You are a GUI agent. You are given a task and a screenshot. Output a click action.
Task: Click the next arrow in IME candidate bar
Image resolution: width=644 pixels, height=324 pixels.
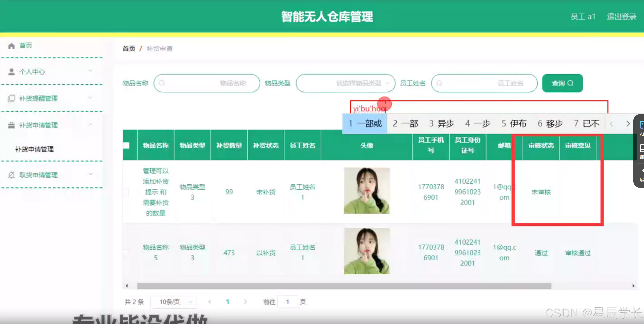628,124
